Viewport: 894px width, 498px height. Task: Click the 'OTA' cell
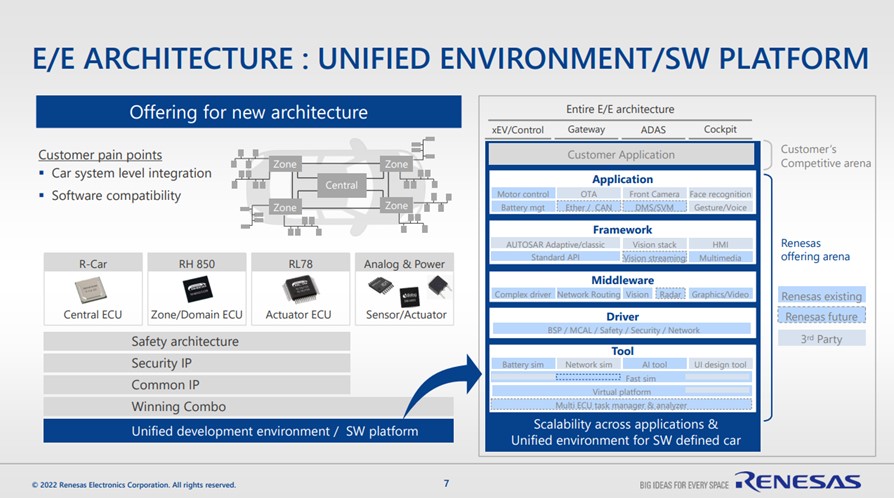[x=589, y=194]
